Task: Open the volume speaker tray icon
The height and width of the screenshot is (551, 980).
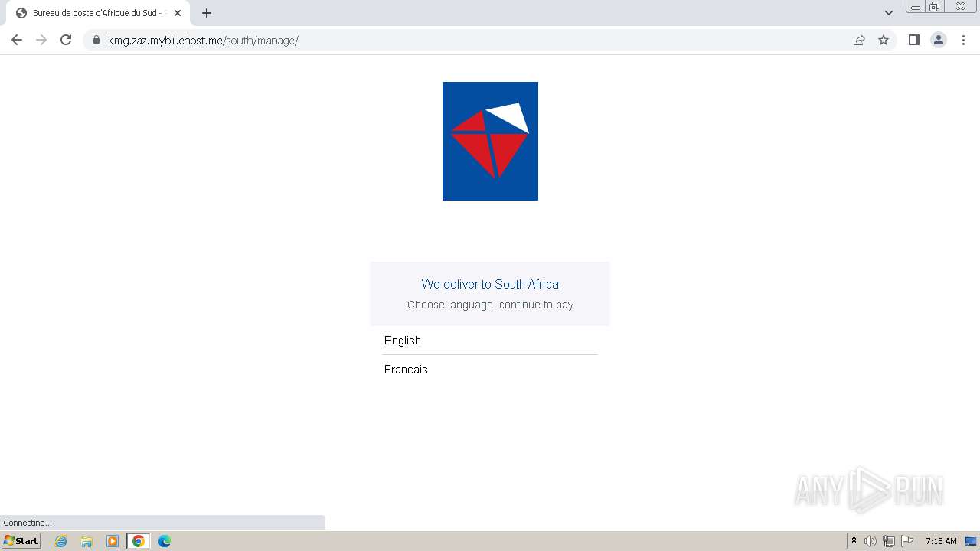Action: pyautogui.click(x=871, y=541)
